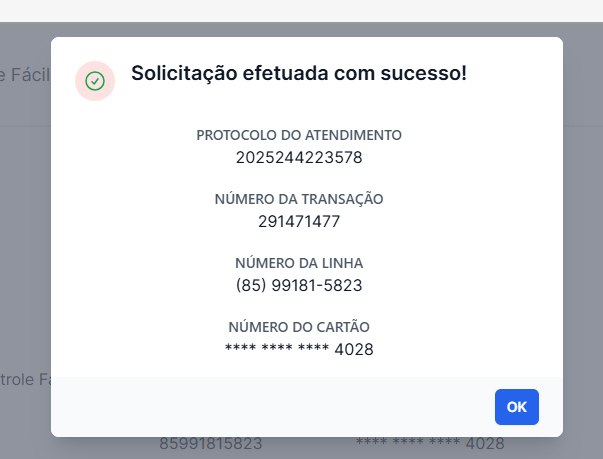Click the pink circle behind the checkmark
The width and height of the screenshot is (603, 459).
(95, 81)
